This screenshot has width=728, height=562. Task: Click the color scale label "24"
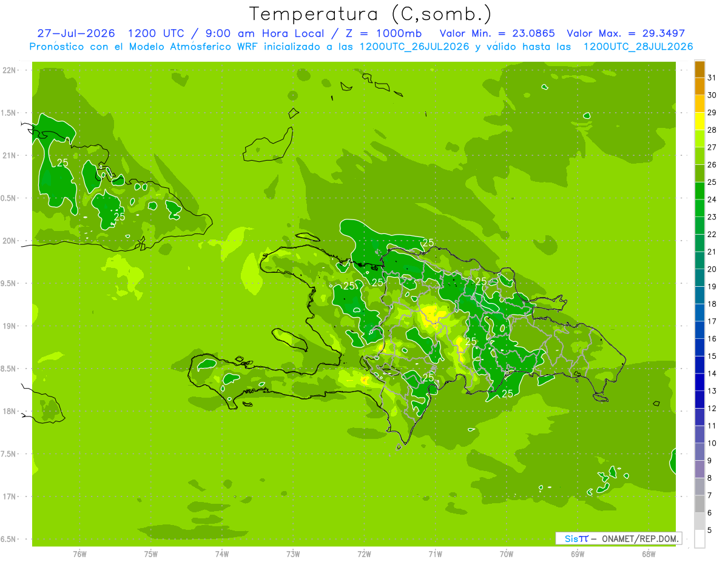[x=712, y=199]
